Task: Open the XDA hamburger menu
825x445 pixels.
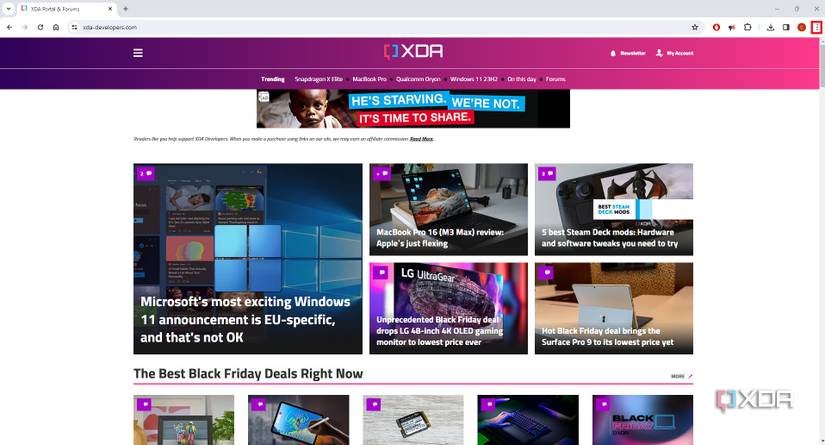Action: (138, 53)
